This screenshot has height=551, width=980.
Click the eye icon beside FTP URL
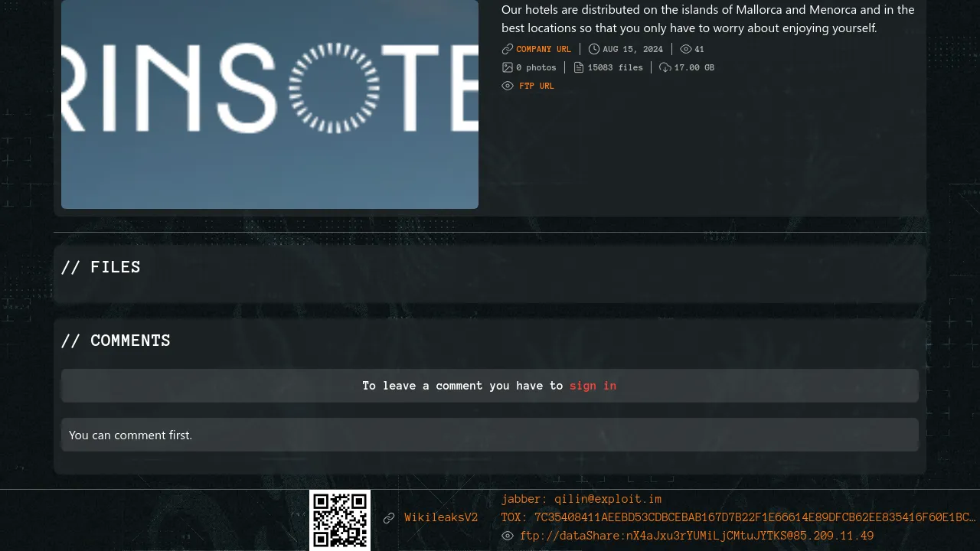point(507,86)
